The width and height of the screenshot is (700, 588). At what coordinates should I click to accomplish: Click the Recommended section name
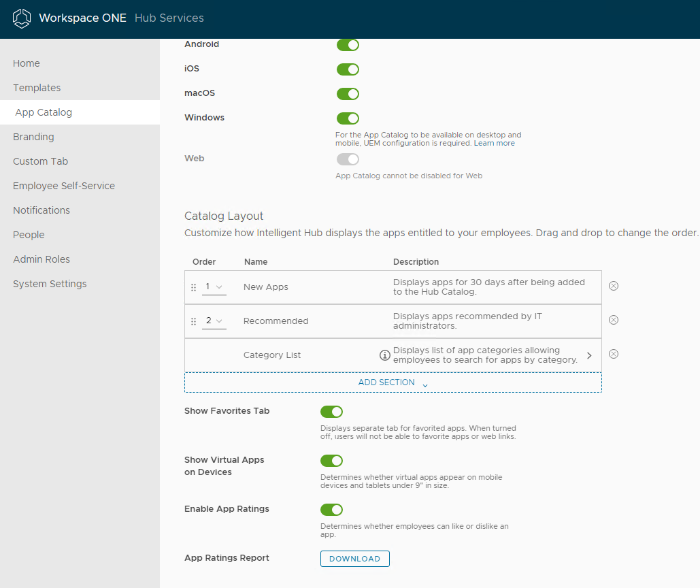tap(276, 321)
